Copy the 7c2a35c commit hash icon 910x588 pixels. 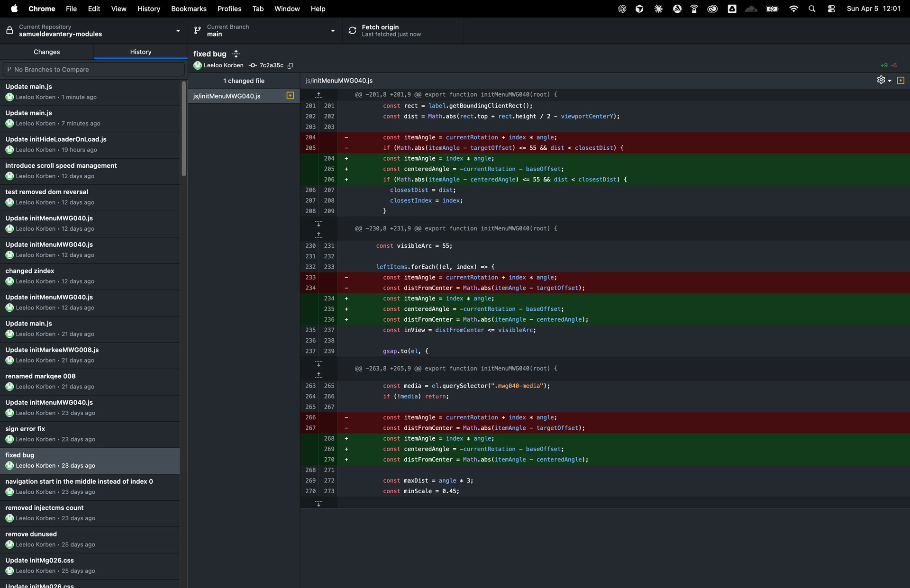(291, 66)
